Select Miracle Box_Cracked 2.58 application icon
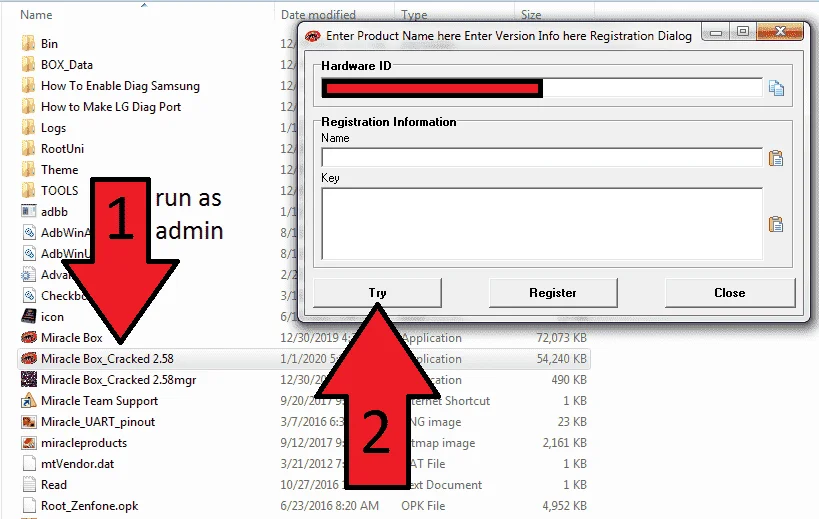This screenshot has height=519, width=819. click(x=28, y=358)
